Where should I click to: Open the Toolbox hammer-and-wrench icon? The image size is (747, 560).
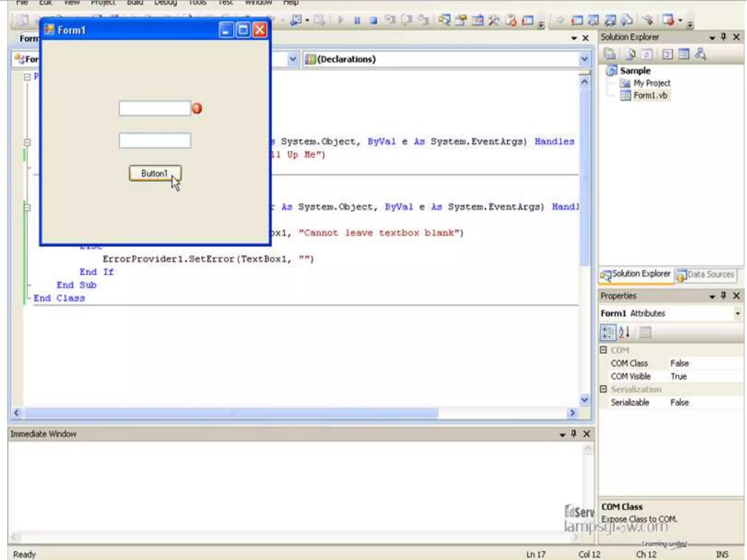(x=494, y=20)
